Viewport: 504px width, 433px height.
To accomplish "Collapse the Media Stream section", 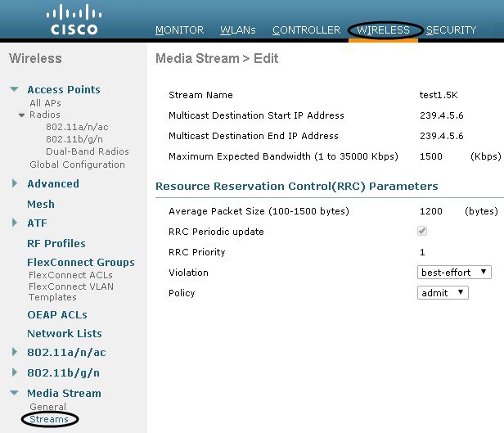I will point(14,393).
